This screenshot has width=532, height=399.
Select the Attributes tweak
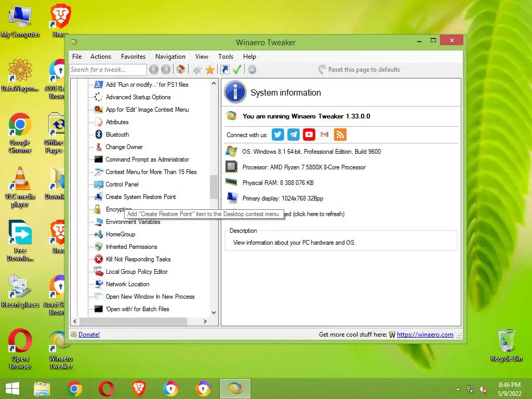pos(117,122)
